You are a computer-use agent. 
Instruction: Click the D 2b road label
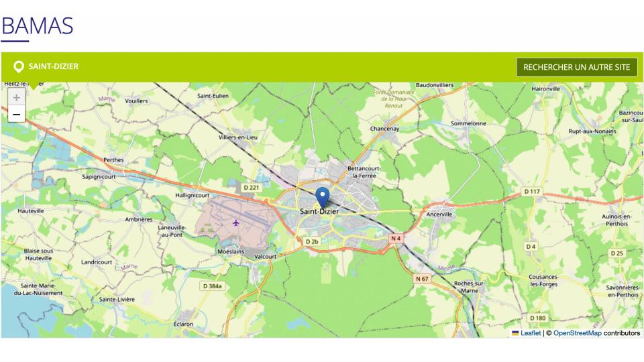(x=312, y=242)
